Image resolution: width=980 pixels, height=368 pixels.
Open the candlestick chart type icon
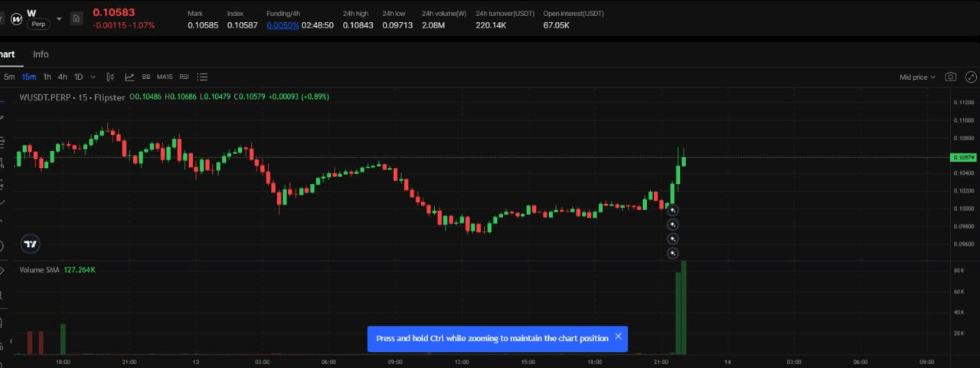coord(110,77)
